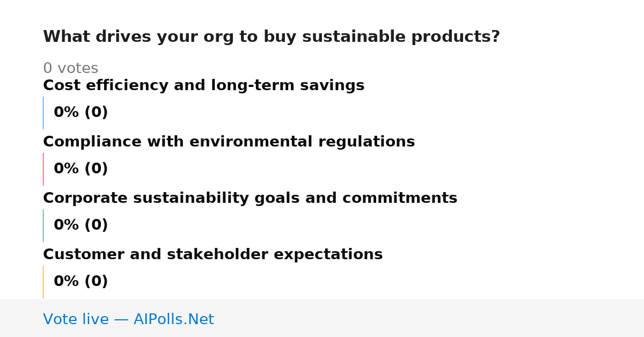
Task: Click the red bar for Compliance option
Action: pos(43,169)
